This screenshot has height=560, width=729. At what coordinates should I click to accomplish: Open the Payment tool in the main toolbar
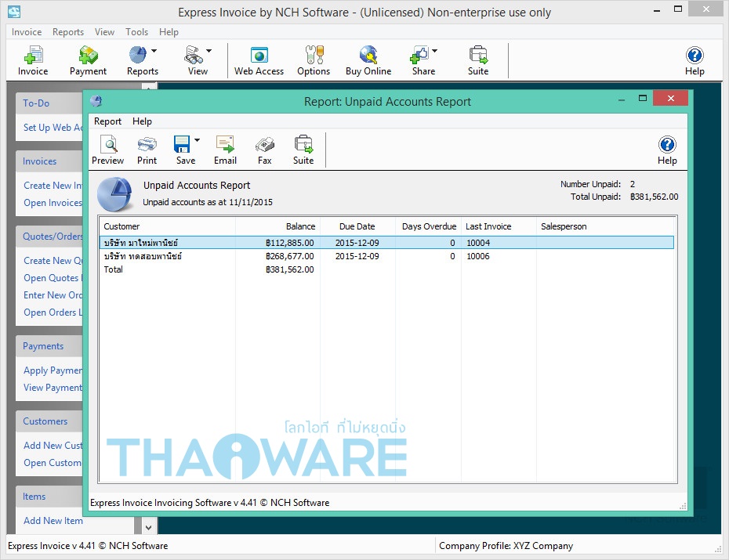(x=88, y=60)
